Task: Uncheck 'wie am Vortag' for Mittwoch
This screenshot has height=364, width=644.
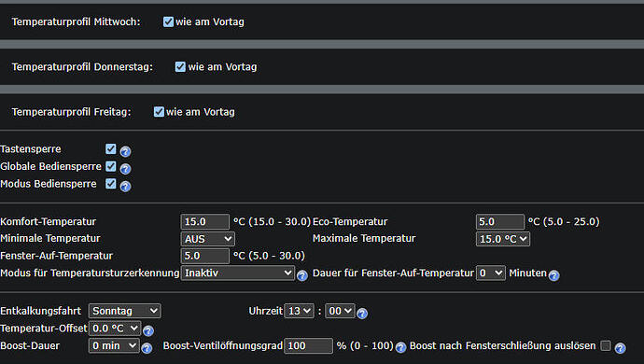Action: [x=168, y=21]
